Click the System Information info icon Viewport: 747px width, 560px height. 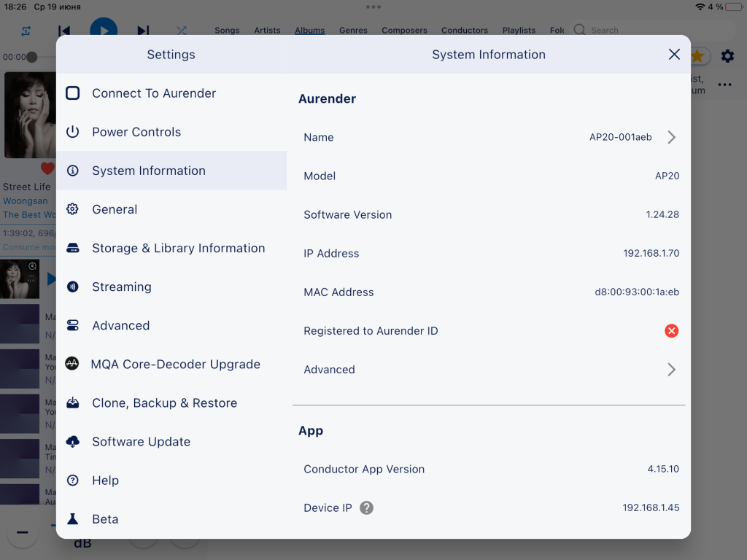tap(72, 171)
